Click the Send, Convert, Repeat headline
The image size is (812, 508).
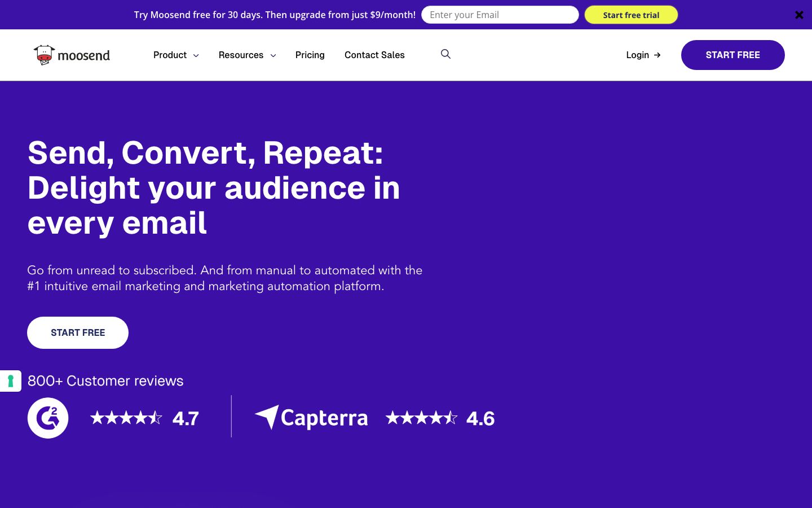214,187
